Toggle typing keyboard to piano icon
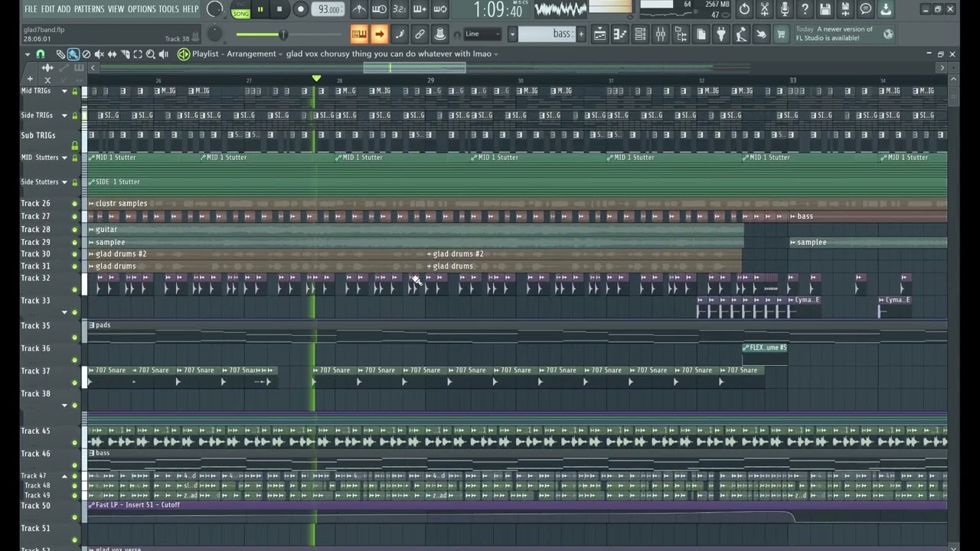This screenshot has width=980, height=551. click(359, 34)
